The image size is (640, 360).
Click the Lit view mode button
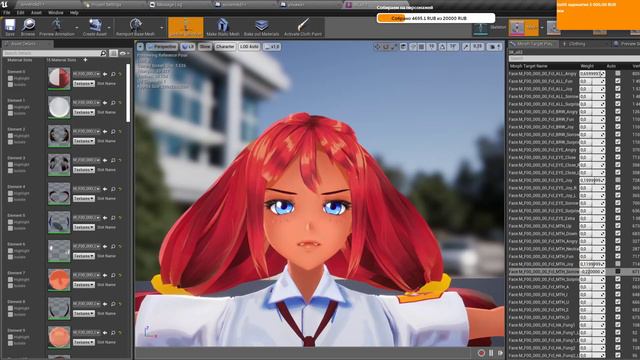(188, 47)
